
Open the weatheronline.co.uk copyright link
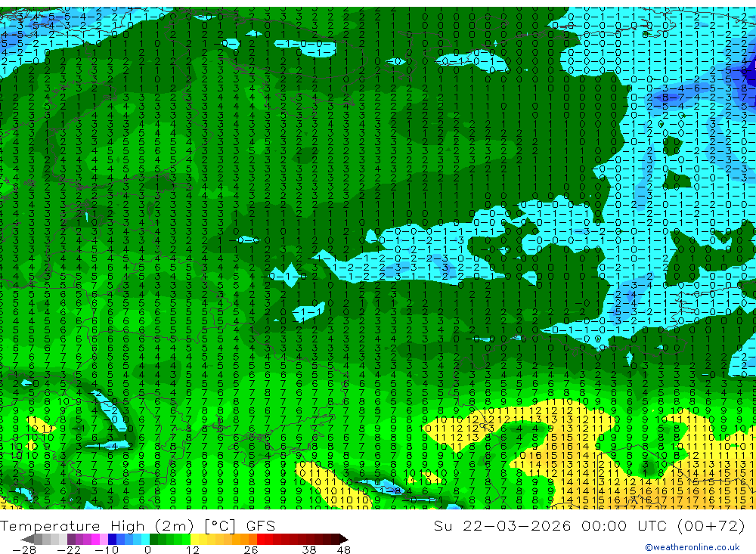click(x=692, y=547)
